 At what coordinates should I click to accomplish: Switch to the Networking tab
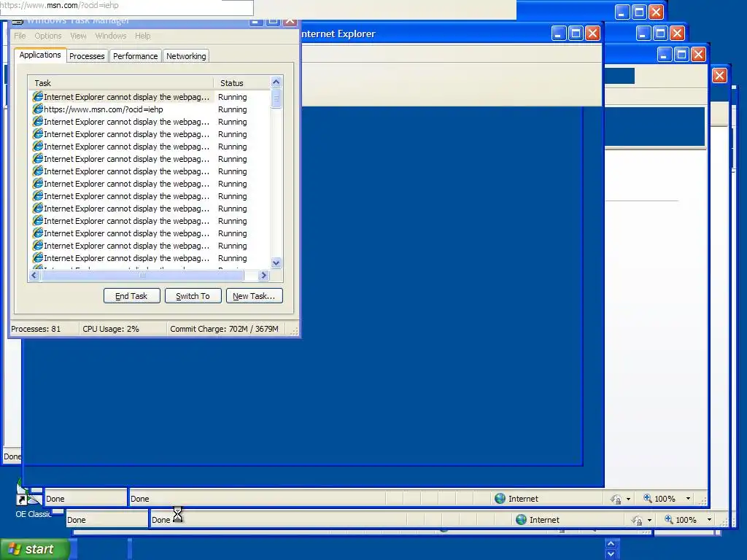pyautogui.click(x=186, y=56)
